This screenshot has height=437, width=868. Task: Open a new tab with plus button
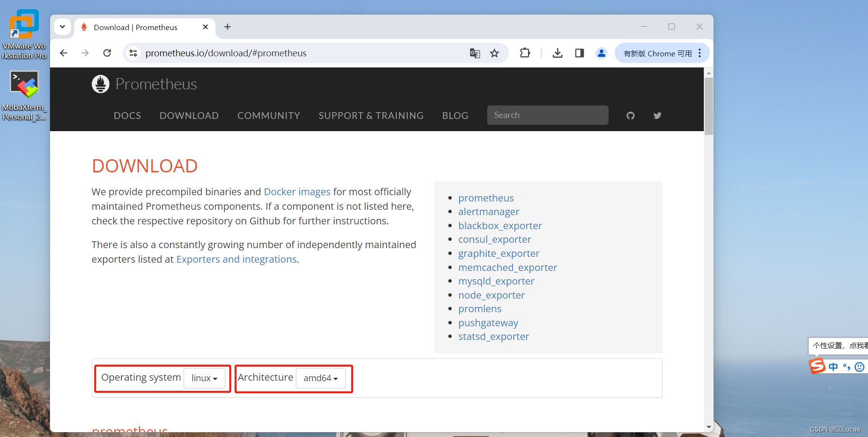pos(227,27)
